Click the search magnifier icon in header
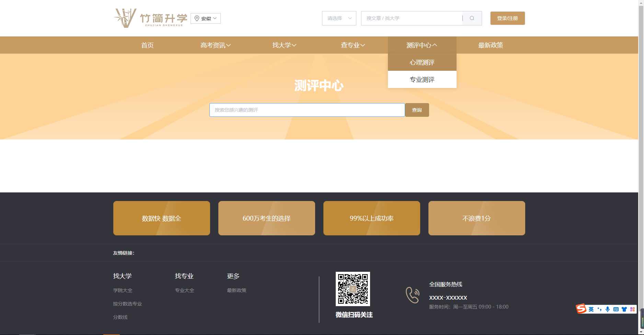The image size is (644, 335). pyautogui.click(x=472, y=18)
